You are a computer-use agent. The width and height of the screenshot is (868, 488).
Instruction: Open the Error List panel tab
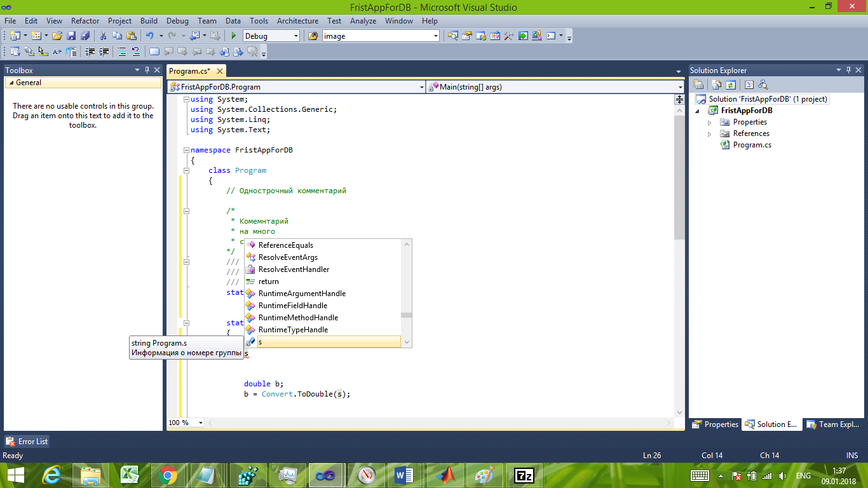(27, 441)
